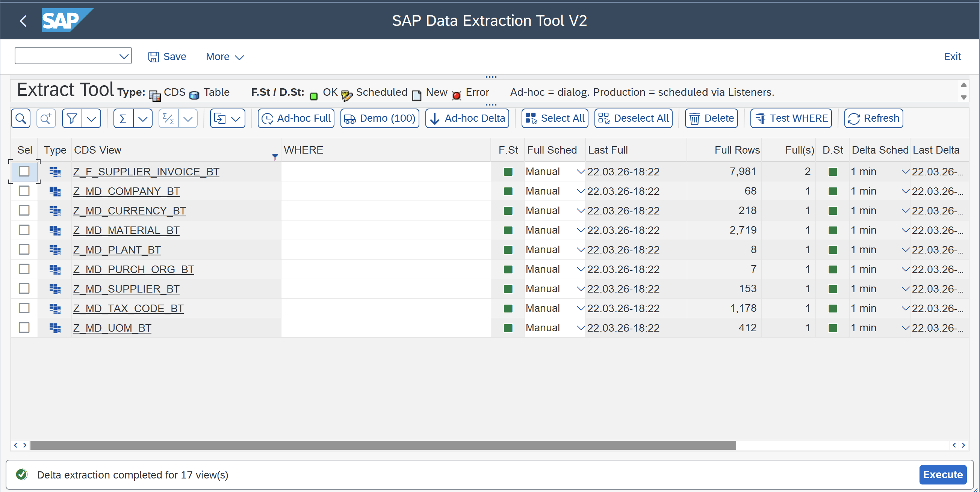Tick the Z_MD_UOM_BT selection checkbox

pos(24,327)
